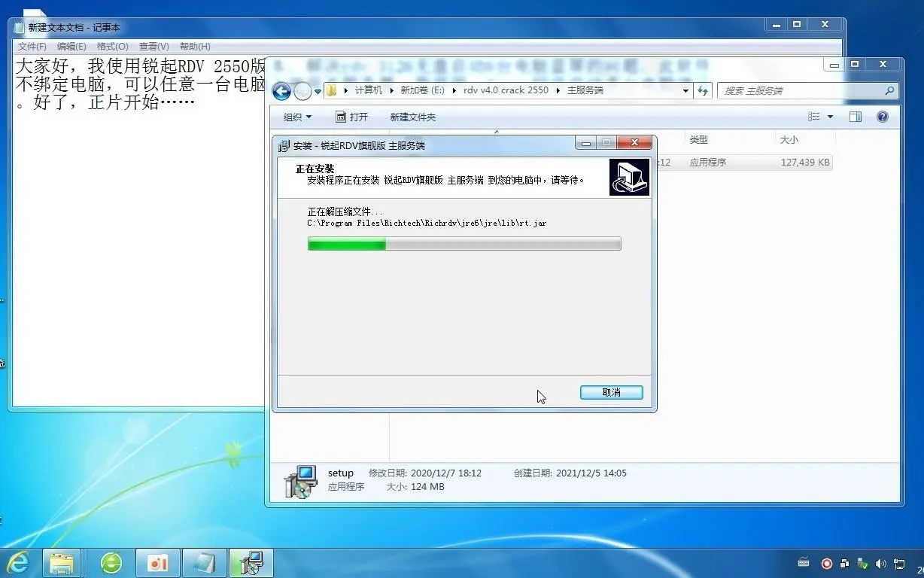Select 新加卷 (E:) in address bar
The height and width of the screenshot is (578, 924).
[422, 90]
